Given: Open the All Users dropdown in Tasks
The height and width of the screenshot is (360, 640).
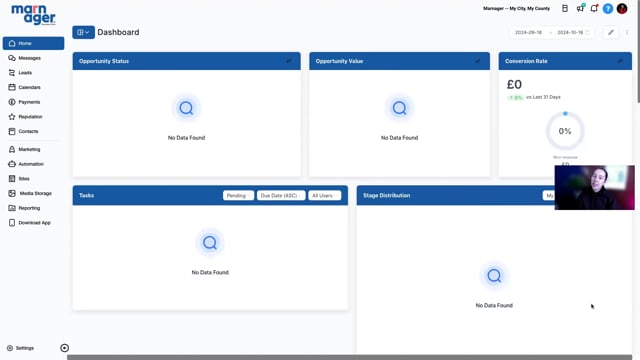Looking at the screenshot, I should pos(324,196).
